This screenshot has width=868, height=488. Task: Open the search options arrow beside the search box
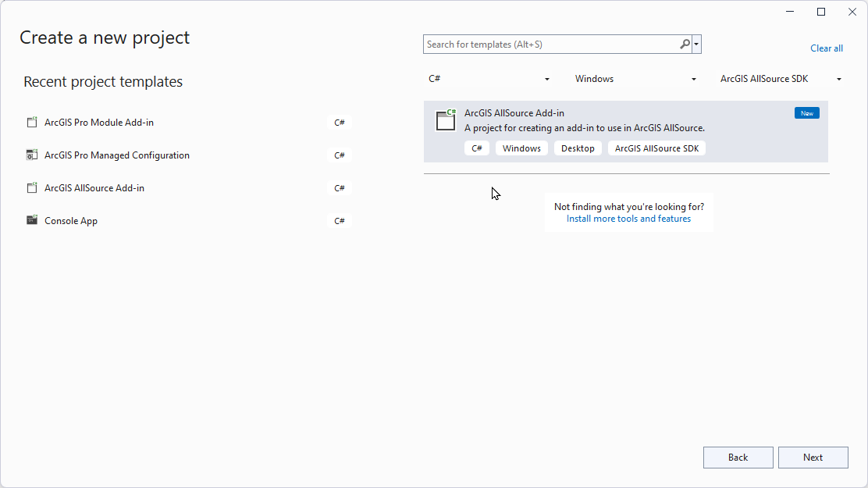pos(695,44)
